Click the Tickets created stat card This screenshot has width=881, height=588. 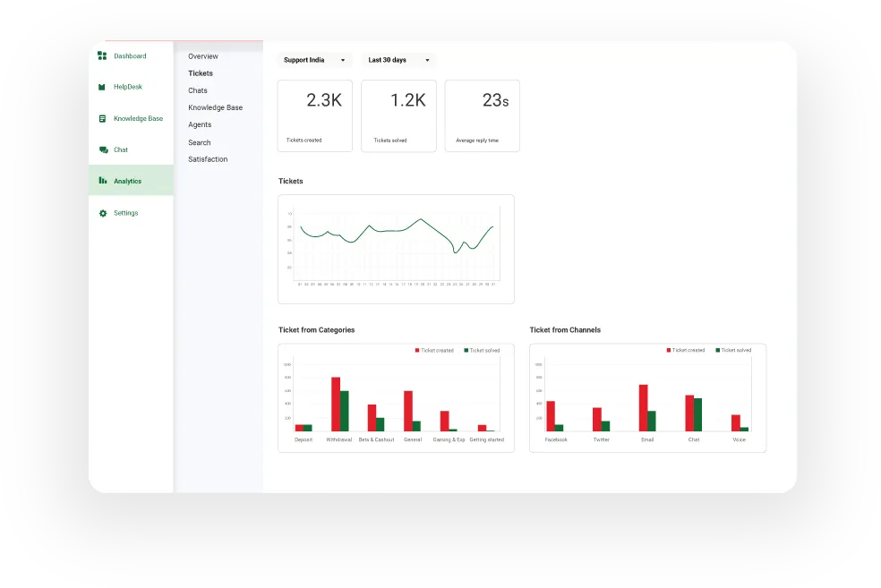pos(314,116)
